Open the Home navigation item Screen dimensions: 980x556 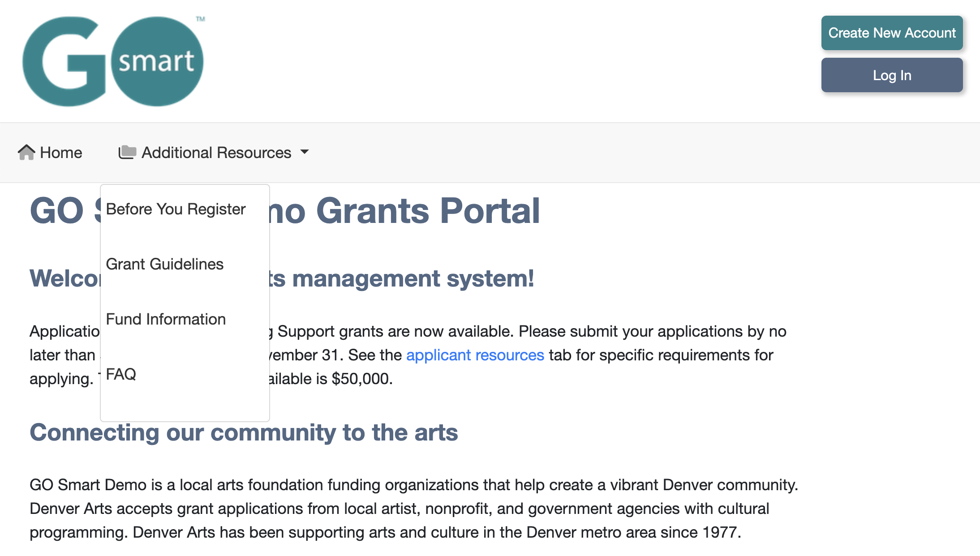coord(50,153)
